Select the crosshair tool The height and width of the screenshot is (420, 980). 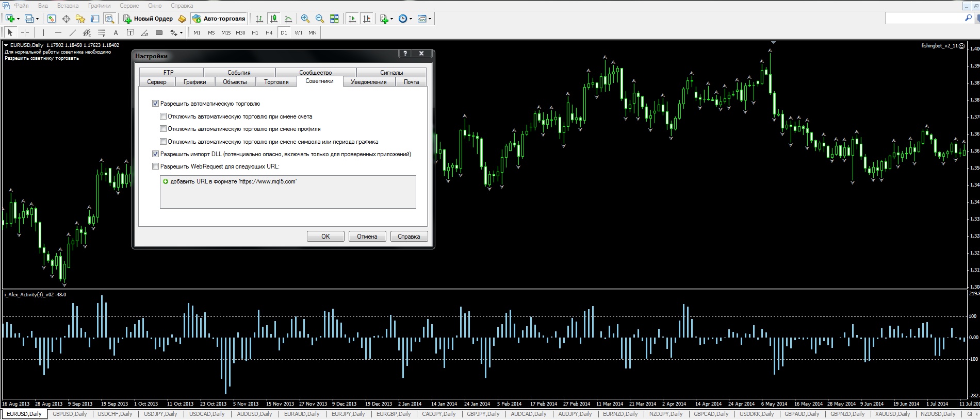[25, 32]
